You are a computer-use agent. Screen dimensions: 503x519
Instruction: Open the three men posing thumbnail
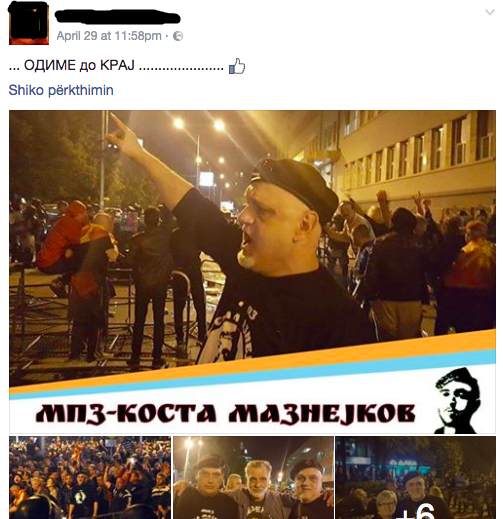253,477
